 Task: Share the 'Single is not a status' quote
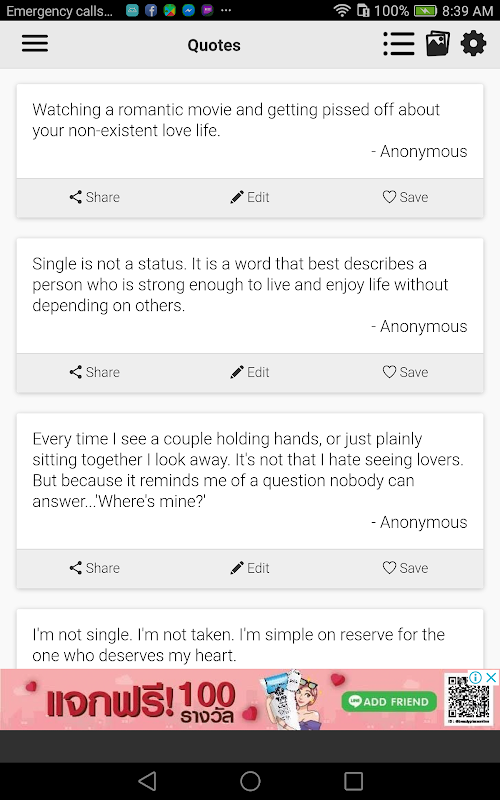[x=94, y=372]
